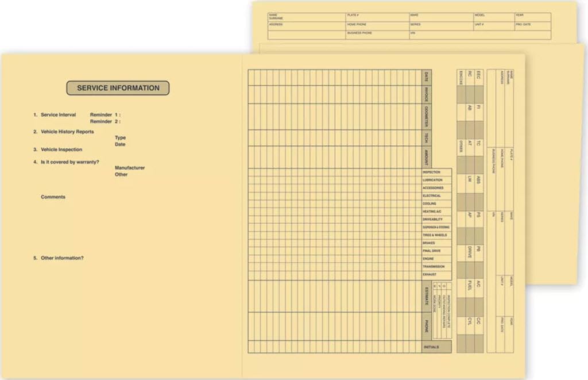This screenshot has width=588, height=380.
Task: Click the TIRES & WHEELS row label
Action: point(436,235)
